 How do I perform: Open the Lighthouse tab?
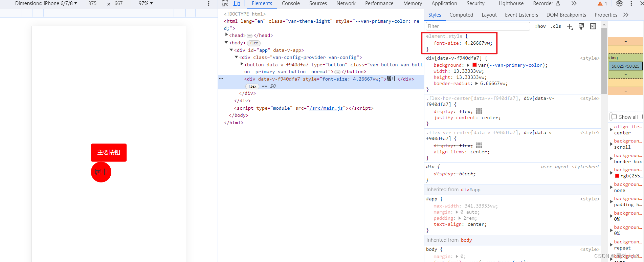coord(511,3)
